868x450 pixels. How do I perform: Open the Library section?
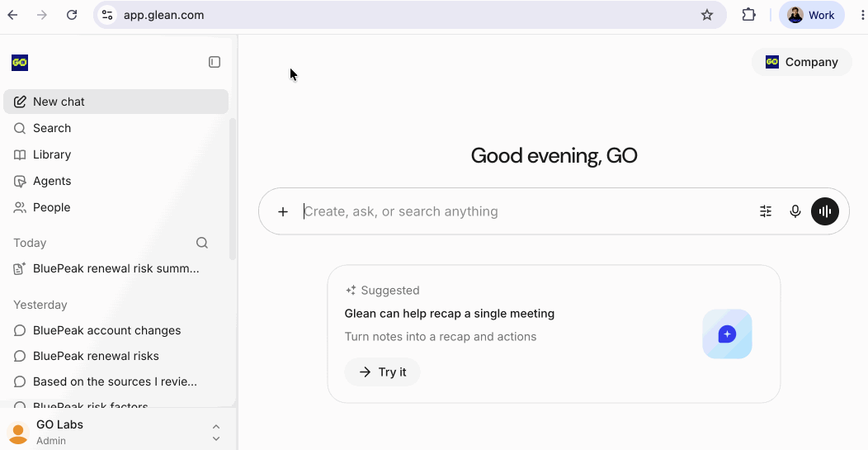coord(116,154)
